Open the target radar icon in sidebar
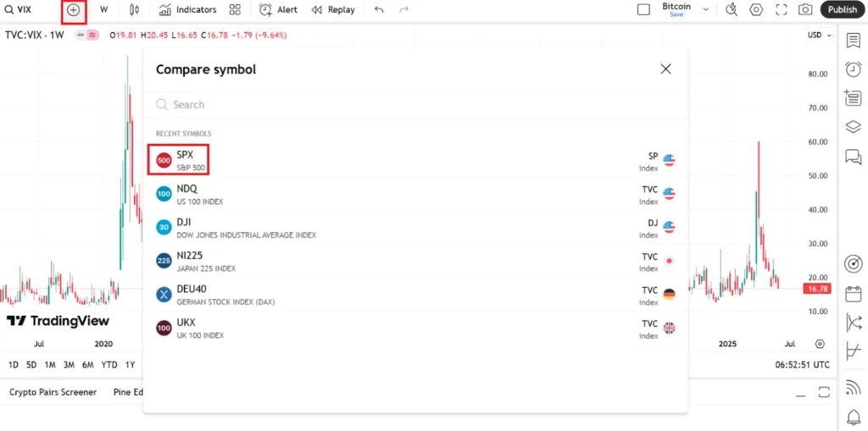This screenshot has width=868, height=431. 853,263
